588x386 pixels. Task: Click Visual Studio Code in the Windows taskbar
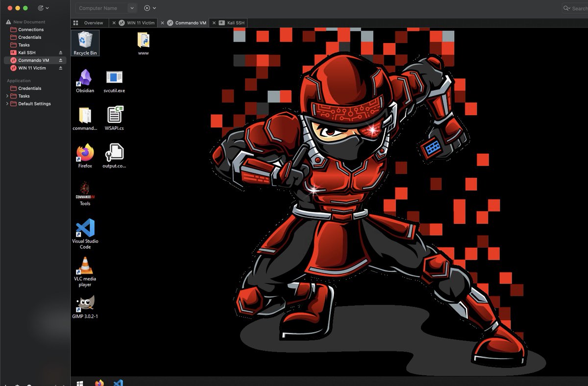point(118,383)
